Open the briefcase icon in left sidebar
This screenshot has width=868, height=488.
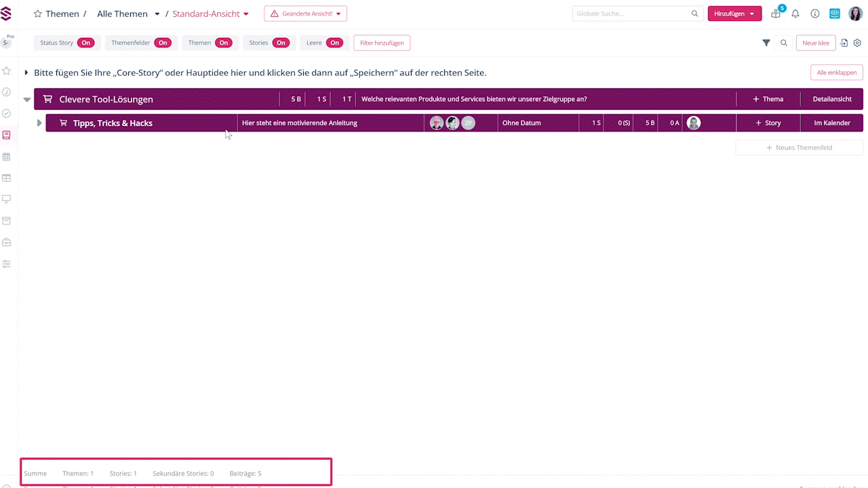tap(6, 242)
